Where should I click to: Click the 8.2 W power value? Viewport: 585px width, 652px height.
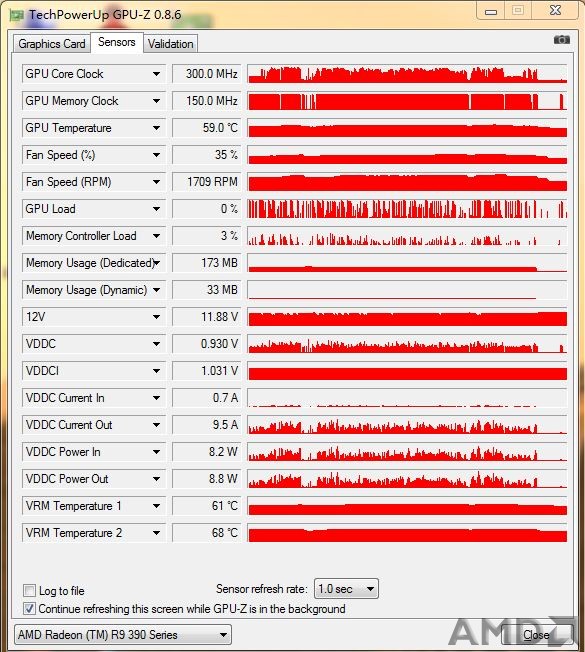pyautogui.click(x=207, y=452)
